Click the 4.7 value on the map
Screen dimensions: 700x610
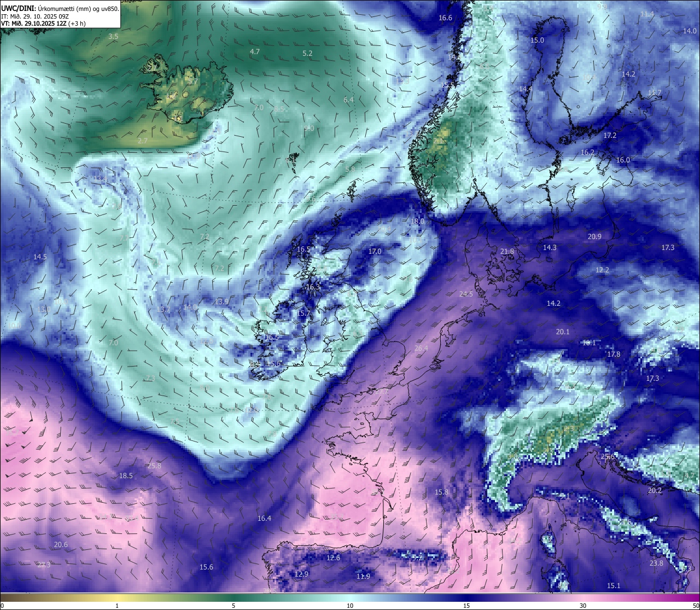pos(255,51)
